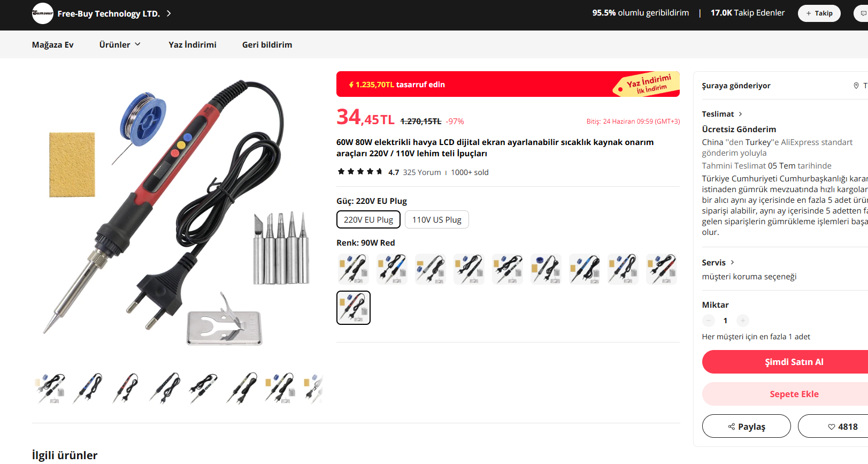Expand the Teslimat delivery details
The width and height of the screenshot is (868, 464).
pyautogui.click(x=722, y=114)
